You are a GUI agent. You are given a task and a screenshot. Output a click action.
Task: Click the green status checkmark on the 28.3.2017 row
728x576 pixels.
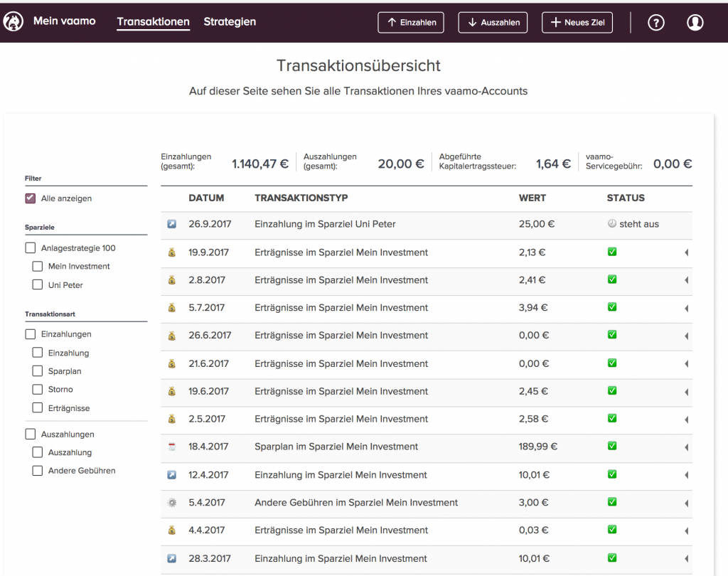(612, 558)
